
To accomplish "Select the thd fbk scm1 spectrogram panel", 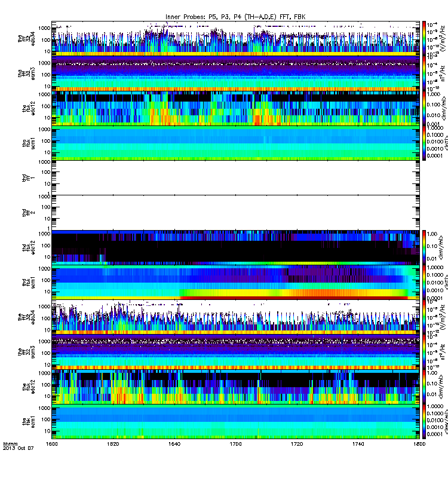I will (235, 282).
